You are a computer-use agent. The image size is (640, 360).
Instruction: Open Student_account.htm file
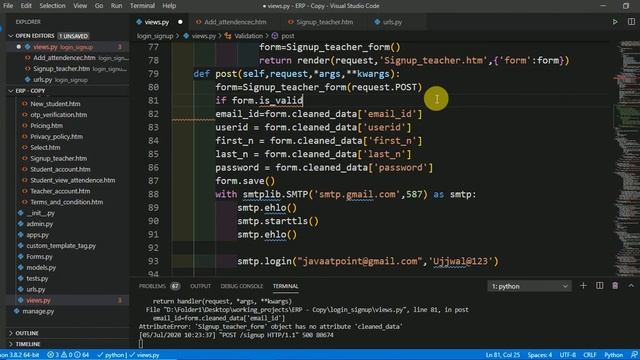(60, 169)
